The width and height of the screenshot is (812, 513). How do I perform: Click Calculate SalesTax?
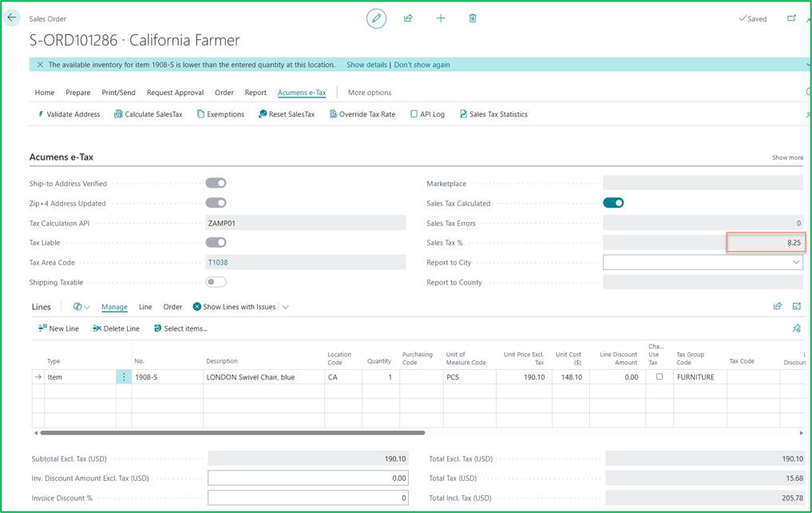click(x=149, y=114)
